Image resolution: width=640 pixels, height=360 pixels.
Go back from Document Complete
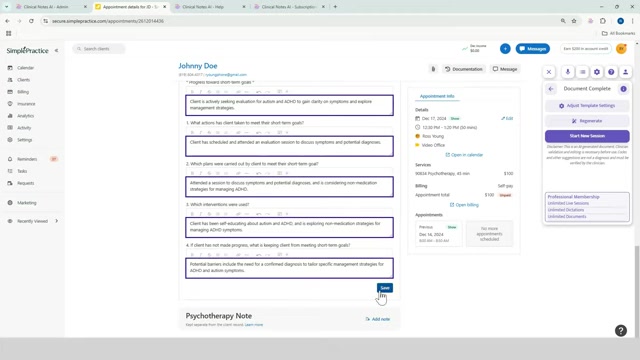[x=551, y=89]
